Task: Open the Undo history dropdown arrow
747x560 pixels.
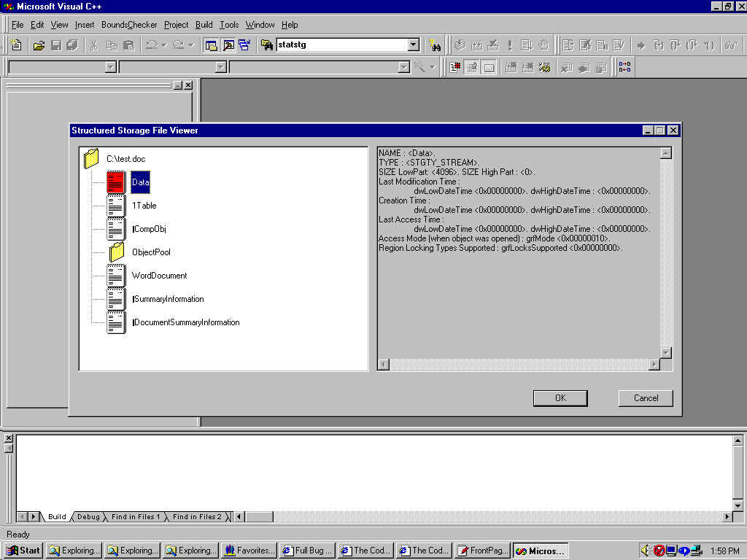Action: [x=164, y=45]
